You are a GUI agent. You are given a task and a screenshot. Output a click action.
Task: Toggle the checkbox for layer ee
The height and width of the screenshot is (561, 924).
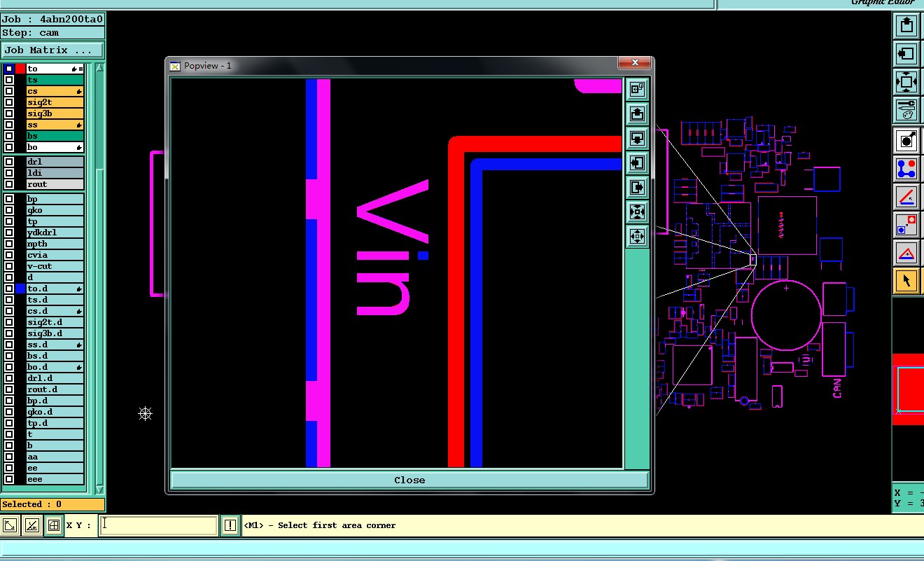(x=9, y=468)
